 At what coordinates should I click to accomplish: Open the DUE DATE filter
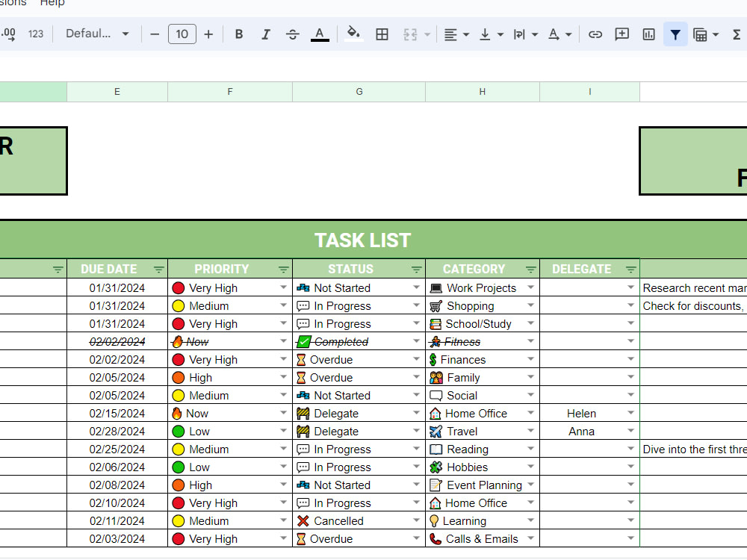[x=158, y=270]
